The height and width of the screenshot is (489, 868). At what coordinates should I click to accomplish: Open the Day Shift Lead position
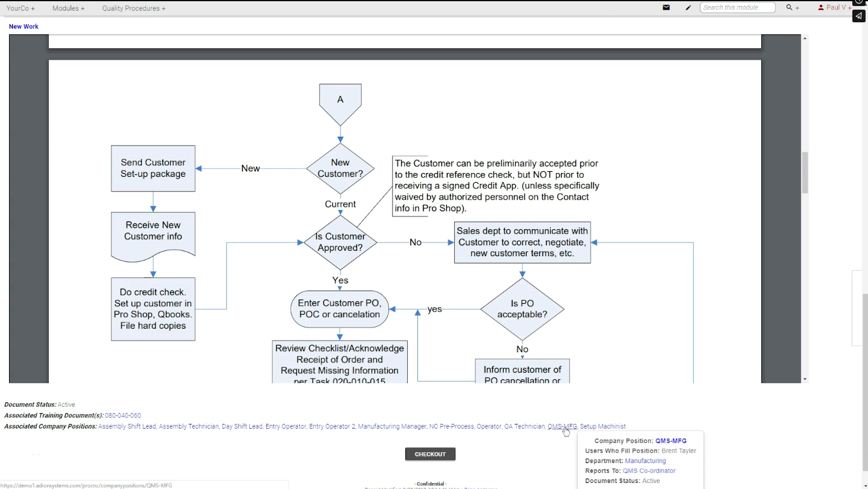tap(242, 426)
